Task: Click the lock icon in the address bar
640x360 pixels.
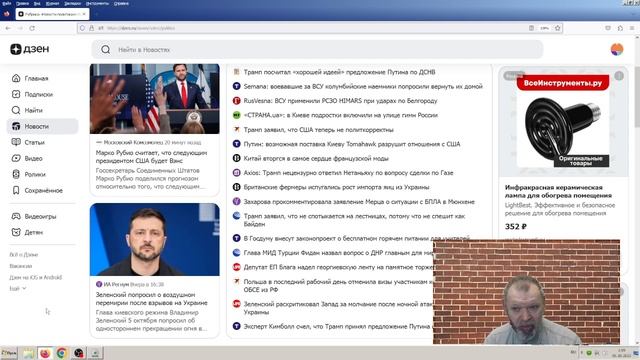Action: coord(91,28)
